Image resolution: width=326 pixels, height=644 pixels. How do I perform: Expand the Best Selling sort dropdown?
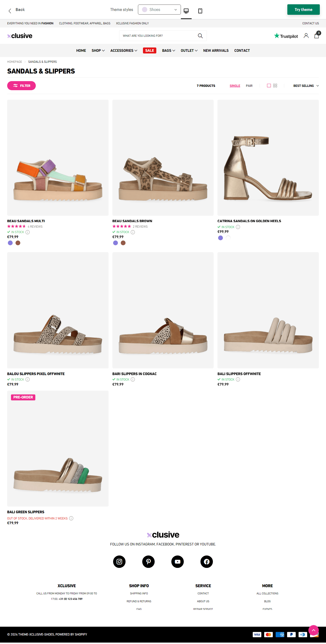point(306,86)
